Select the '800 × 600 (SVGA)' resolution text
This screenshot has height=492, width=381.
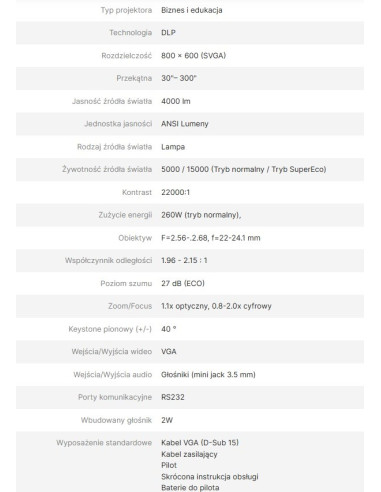[x=193, y=56]
